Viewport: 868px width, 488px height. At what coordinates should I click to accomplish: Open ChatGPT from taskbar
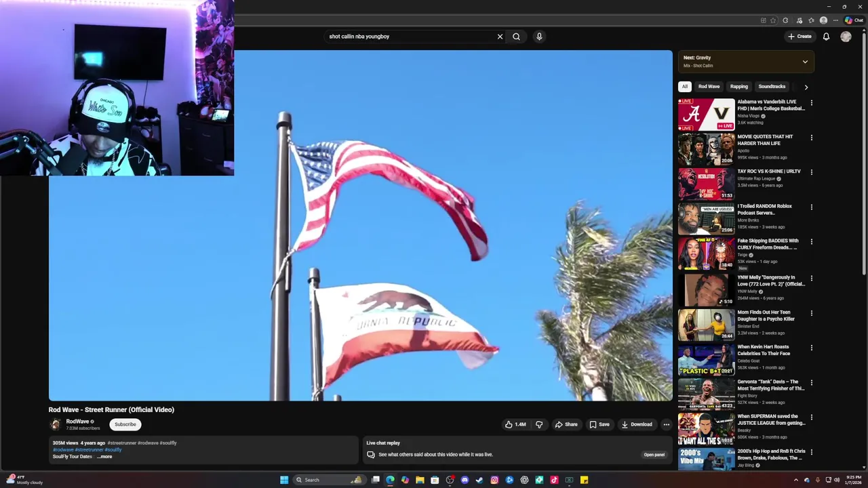tap(524, 480)
